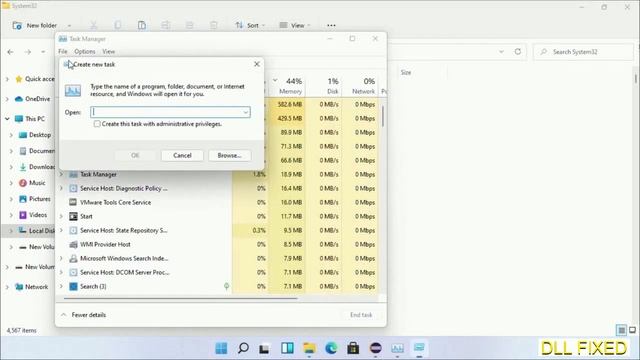The width and height of the screenshot is (640, 360).
Task: Click the Cut scissors icon in Explorer toolbar
Action: tap(93, 25)
